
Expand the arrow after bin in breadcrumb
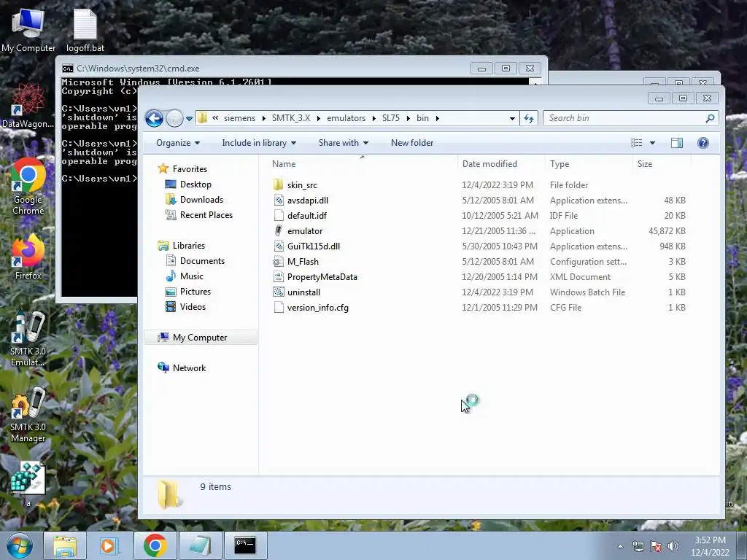coord(438,118)
